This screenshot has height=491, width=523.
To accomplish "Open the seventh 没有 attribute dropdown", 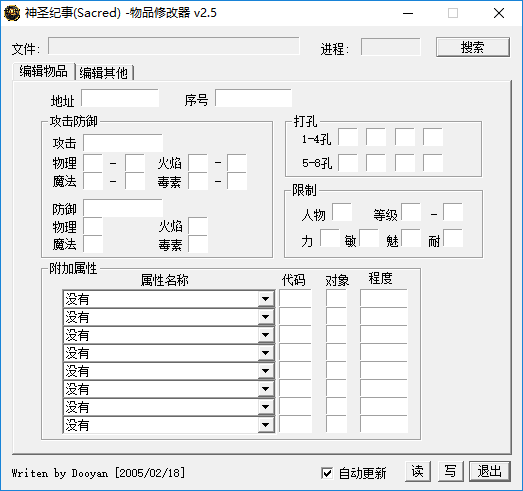I will point(169,407).
